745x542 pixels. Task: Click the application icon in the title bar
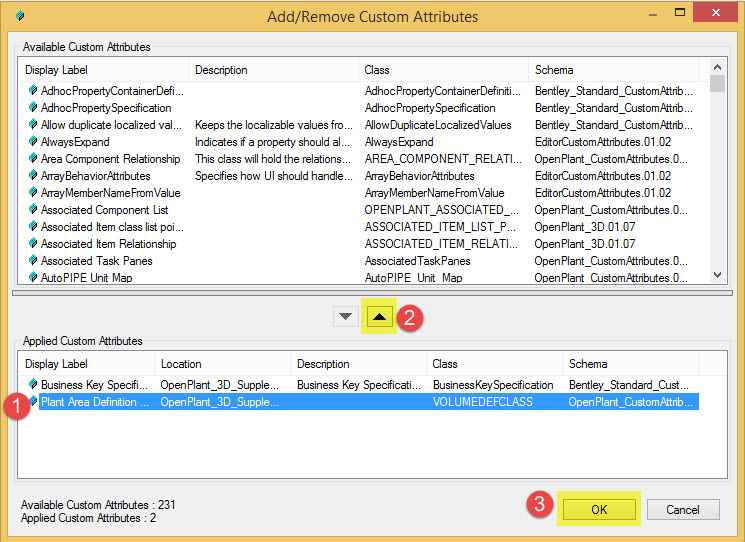18,17
